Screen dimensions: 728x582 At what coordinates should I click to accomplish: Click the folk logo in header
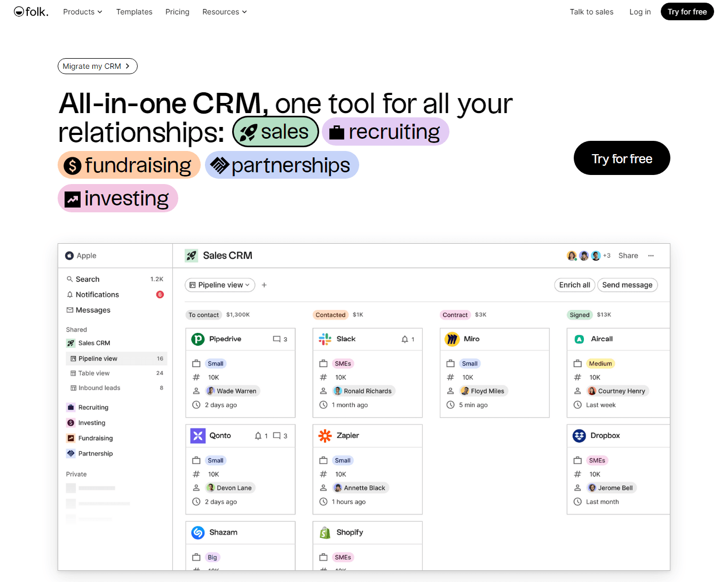coord(31,12)
